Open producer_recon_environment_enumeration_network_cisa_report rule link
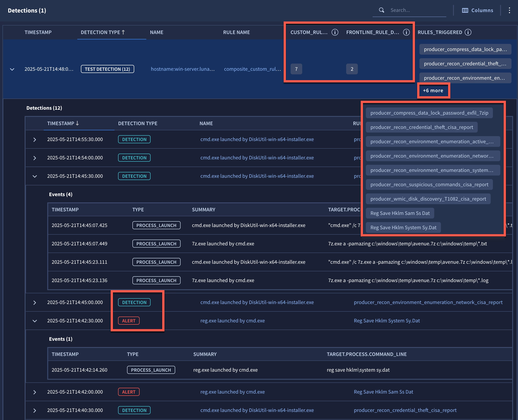This screenshot has height=420, width=518. (428, 302)
